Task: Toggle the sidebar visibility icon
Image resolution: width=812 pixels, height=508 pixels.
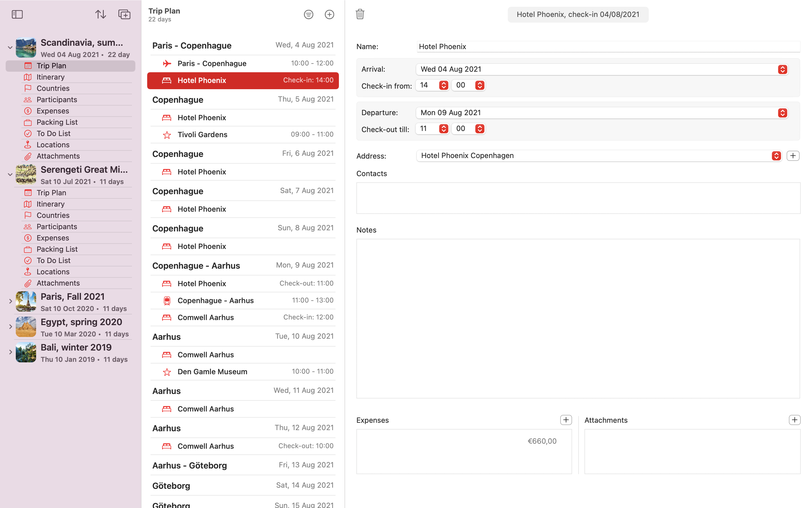Action: coord(17,14)
